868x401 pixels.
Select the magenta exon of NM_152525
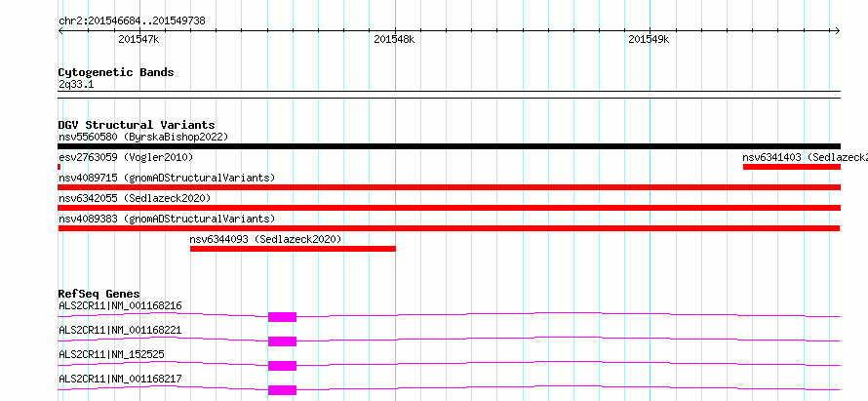(x=282, y=366)
